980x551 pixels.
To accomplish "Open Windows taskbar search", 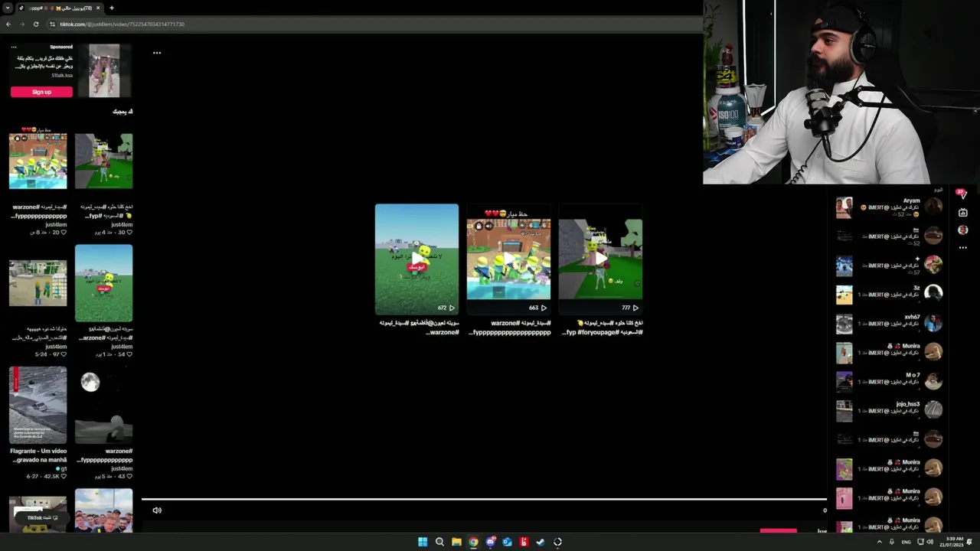I will pyautogui.click(x=439, y=542).
